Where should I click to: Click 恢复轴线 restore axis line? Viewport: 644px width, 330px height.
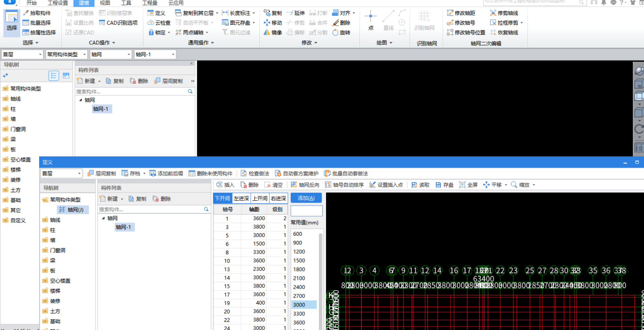coord(504,32)
